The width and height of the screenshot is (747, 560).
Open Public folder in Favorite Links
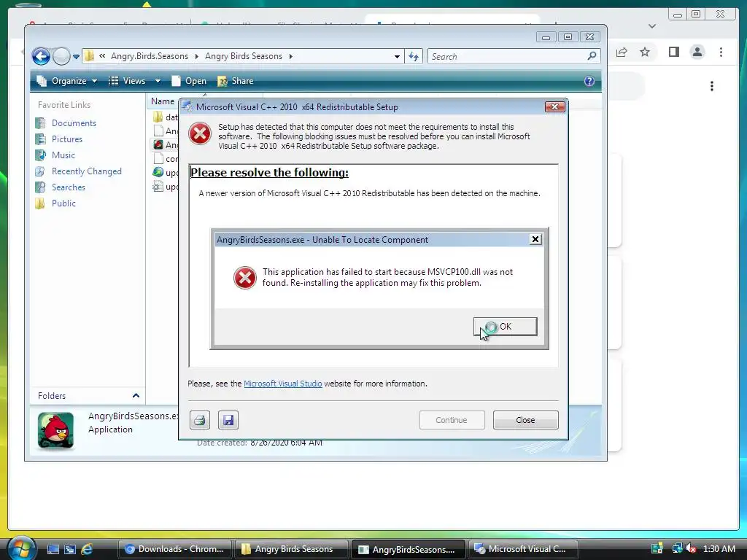pos(64,203)
